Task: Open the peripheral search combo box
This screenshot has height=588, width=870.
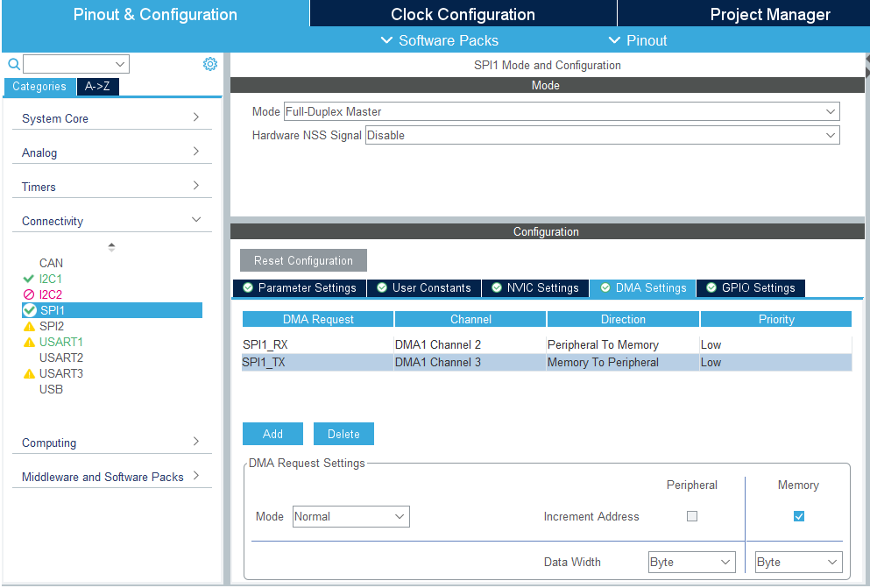Action: tap(76, 64)
